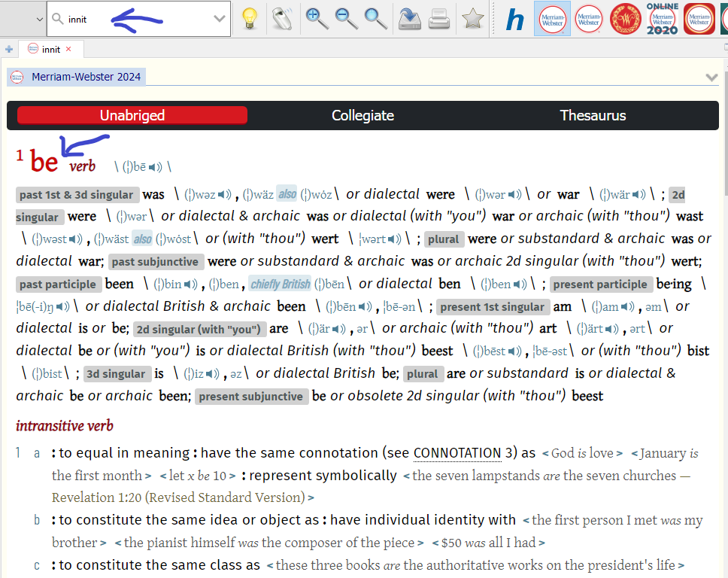
Task: Zoom in using the plus magnifier icon
Action: pos(317,19)
